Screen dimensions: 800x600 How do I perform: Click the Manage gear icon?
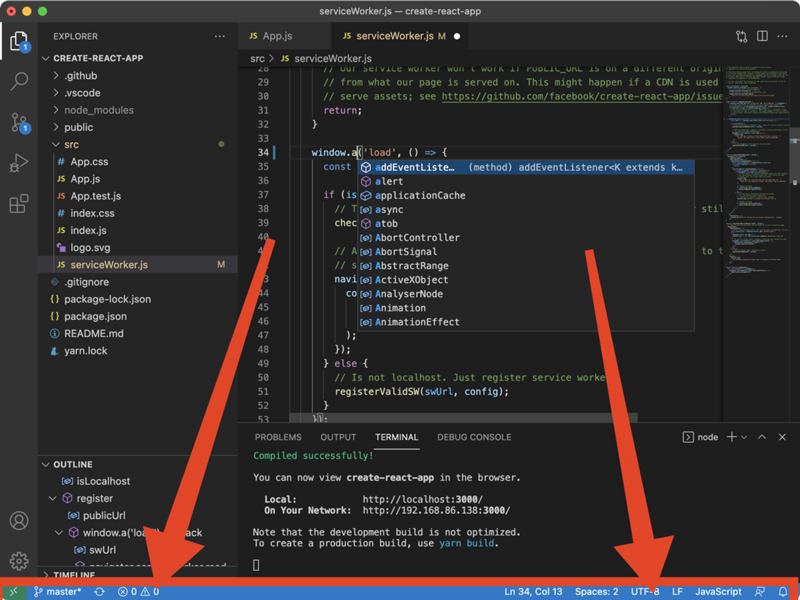click(x=19, y=561)
